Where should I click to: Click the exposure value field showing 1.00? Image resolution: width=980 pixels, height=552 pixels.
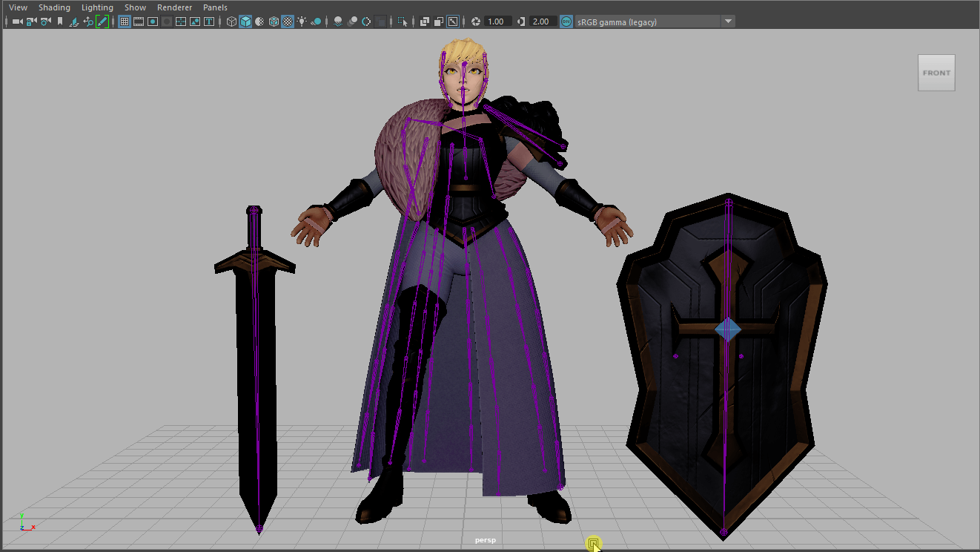point(496,22)
